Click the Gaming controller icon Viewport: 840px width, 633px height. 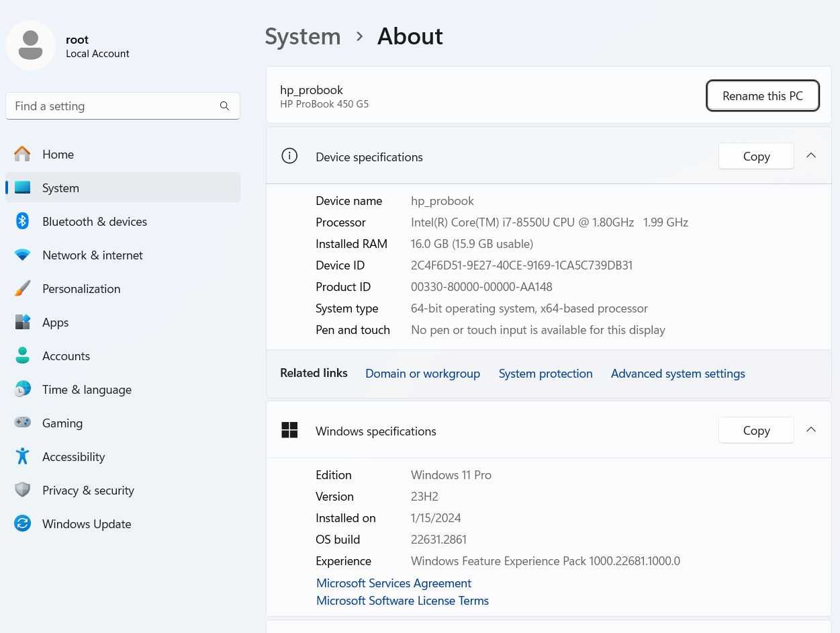23,423
